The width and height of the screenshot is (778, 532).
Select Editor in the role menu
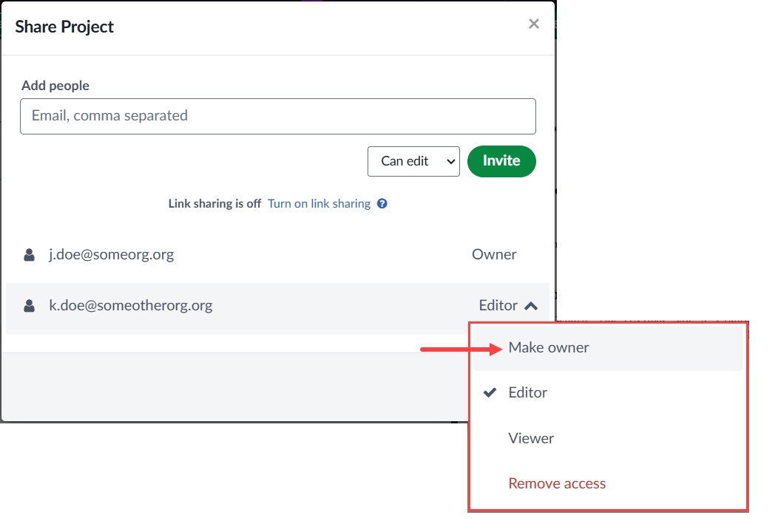point(528,393)
